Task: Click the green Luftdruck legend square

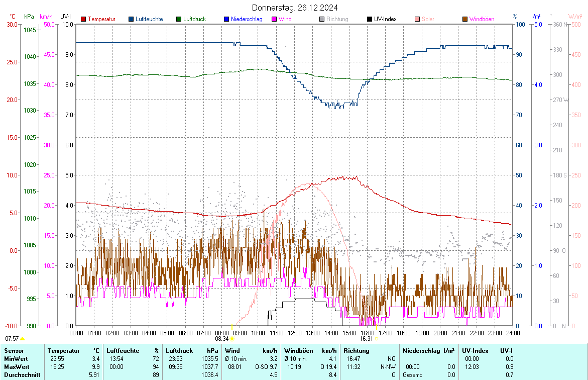Action: [179, 19]
